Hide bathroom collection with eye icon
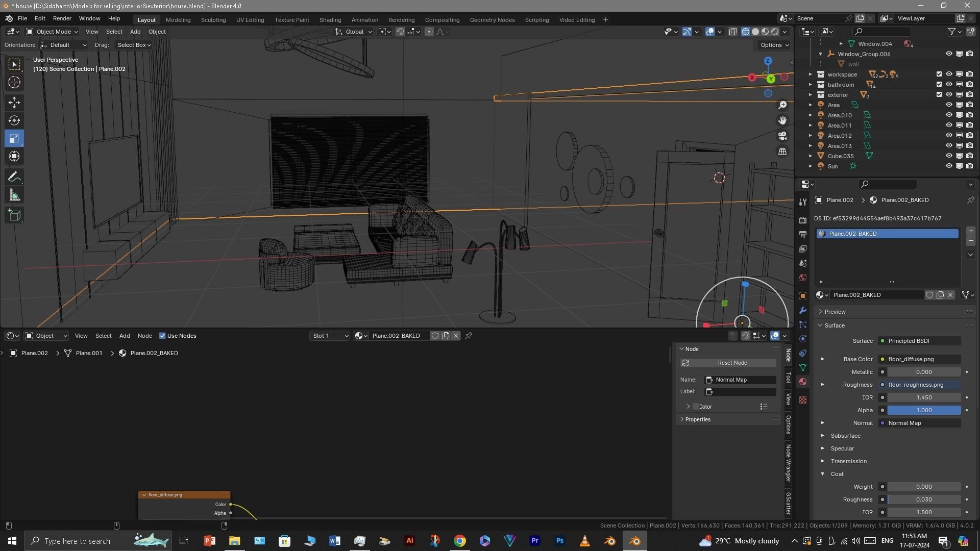 [x=949, y=85]
